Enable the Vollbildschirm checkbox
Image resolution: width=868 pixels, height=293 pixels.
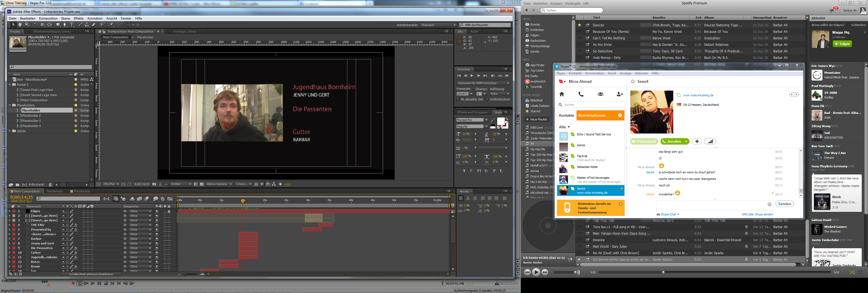pos(487,100)
